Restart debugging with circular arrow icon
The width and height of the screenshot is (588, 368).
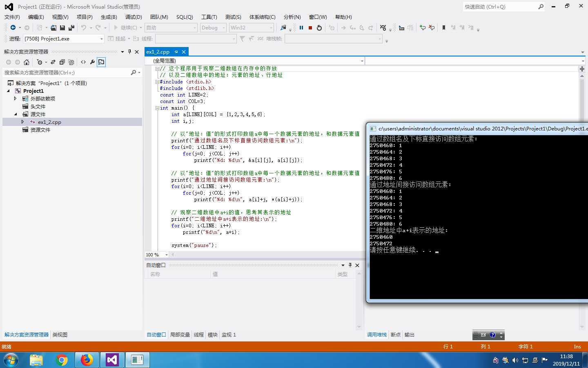[x=319, y=27]
